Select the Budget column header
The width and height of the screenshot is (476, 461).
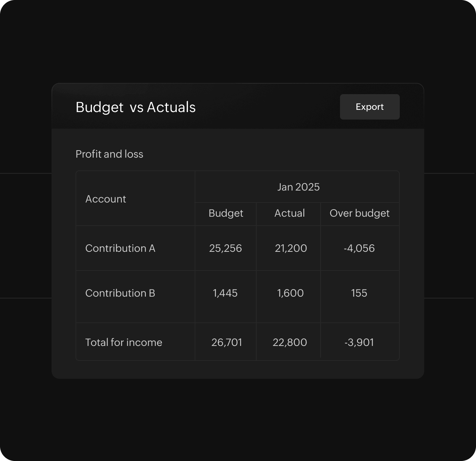tap(226, 213)
